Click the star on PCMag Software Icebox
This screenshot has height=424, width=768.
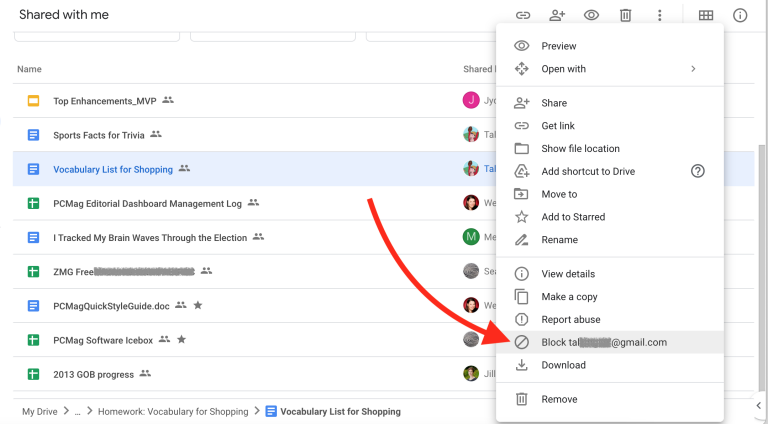click(181, 339)
